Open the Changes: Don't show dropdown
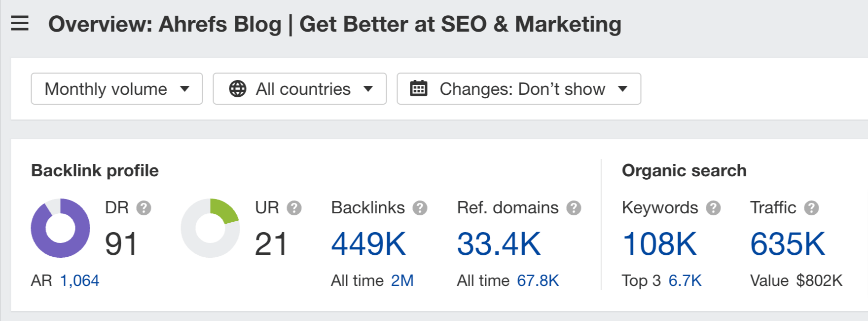The width and height of the screenshot is (868, 321). (x=518, y=89)
